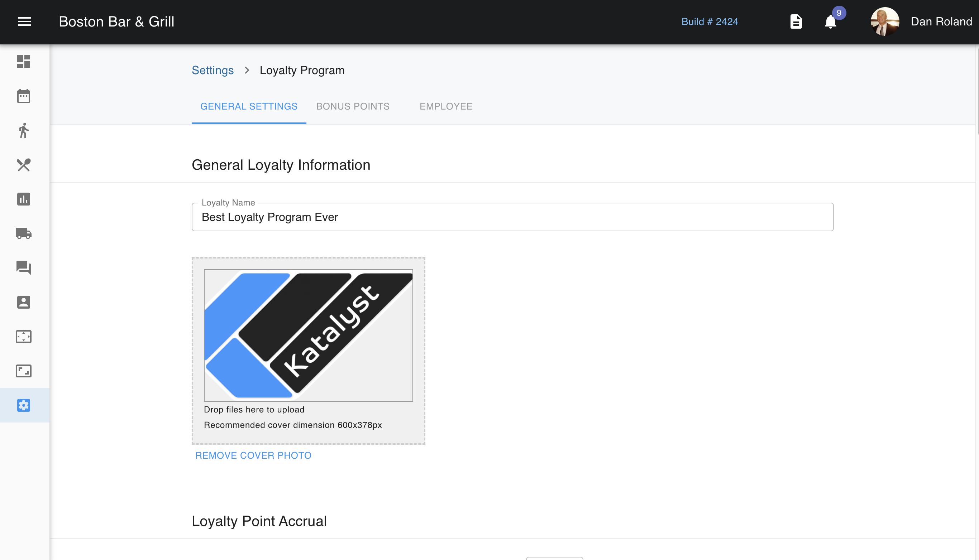Click Remove Cover Photo button

(x=253, y=455)
